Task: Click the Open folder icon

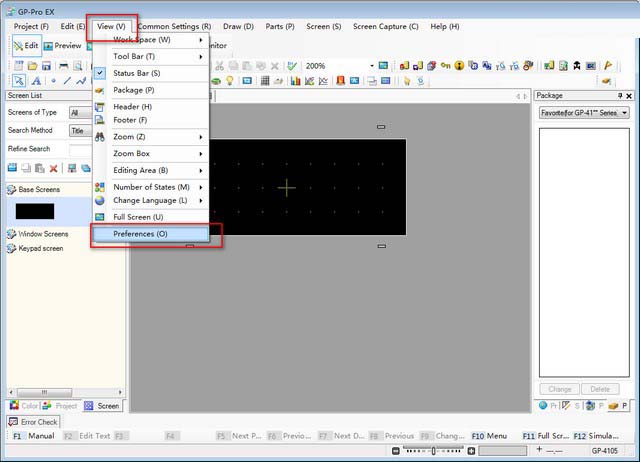Action: click(32, 65)
